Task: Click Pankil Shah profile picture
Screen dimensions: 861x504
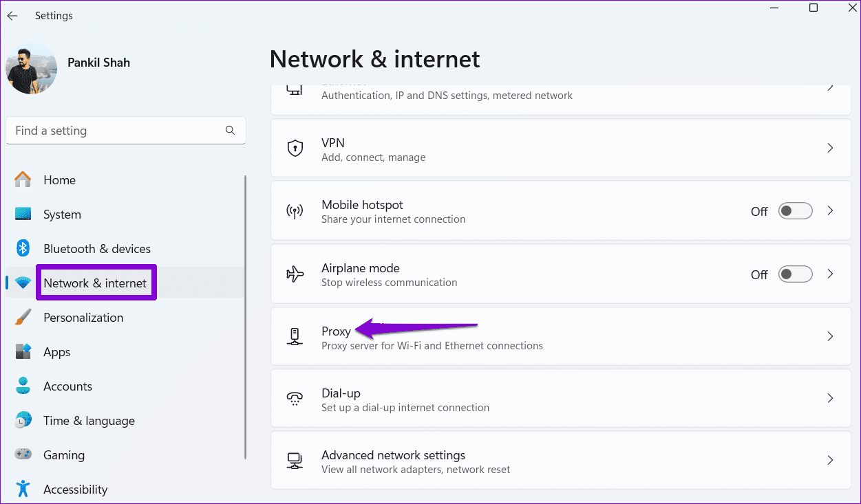Action: (x=31, y=69)
